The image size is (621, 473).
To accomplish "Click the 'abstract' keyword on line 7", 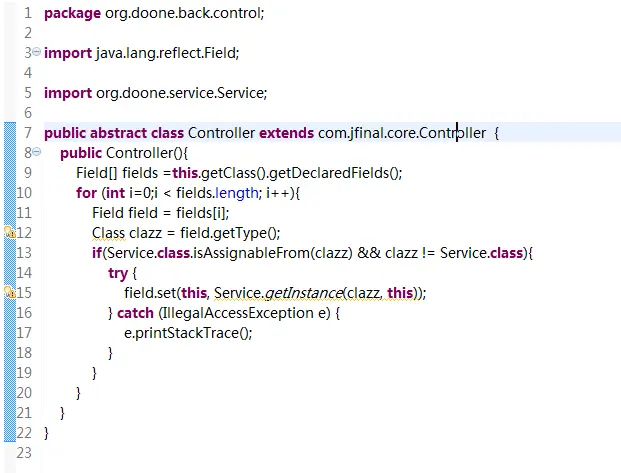I will coord(118,133).
